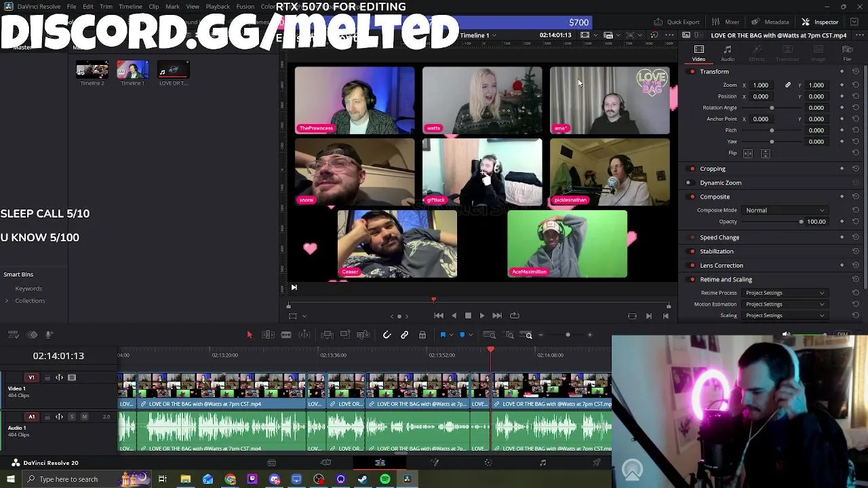The height and width of the screenshot is (488, 868).
Task: Reset the Transform section
Action: [856, 72]
